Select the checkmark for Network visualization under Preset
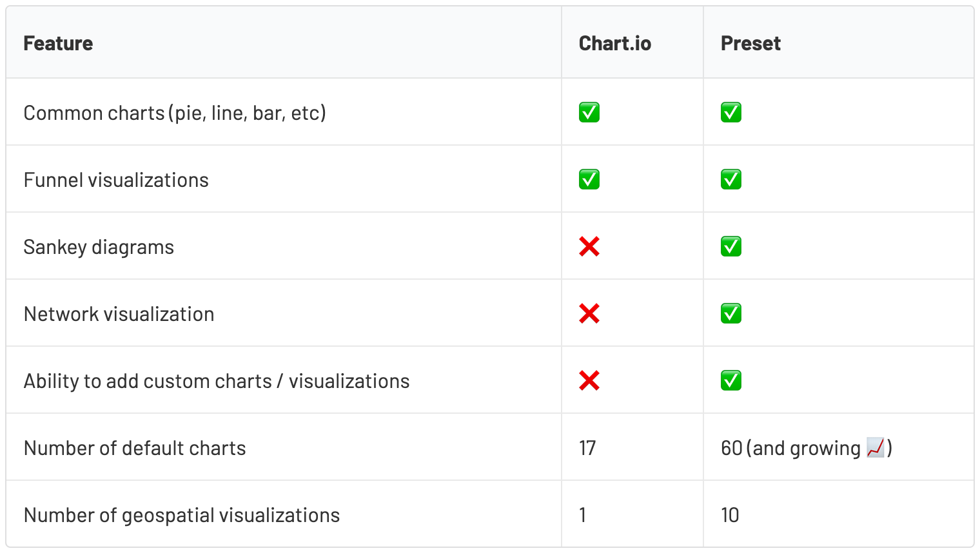This screenshot has height=553, width=980. (730, 313)
